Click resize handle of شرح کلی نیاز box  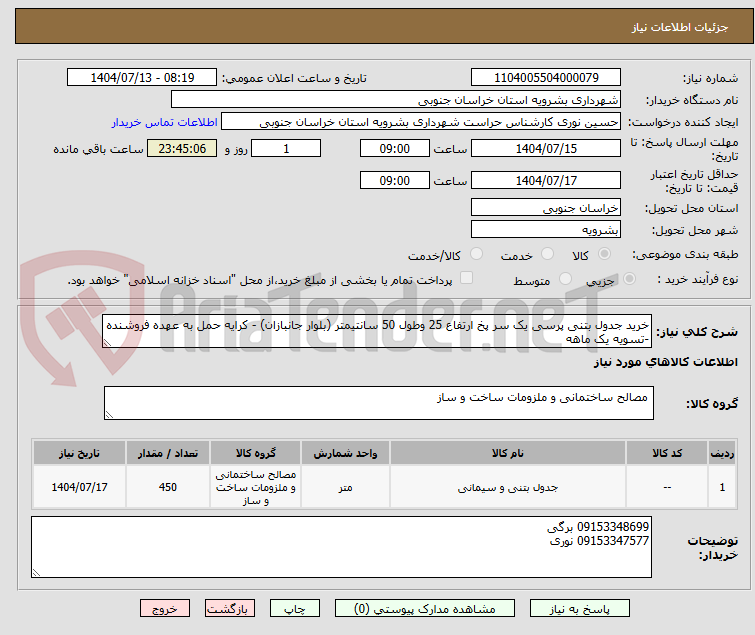107,343
